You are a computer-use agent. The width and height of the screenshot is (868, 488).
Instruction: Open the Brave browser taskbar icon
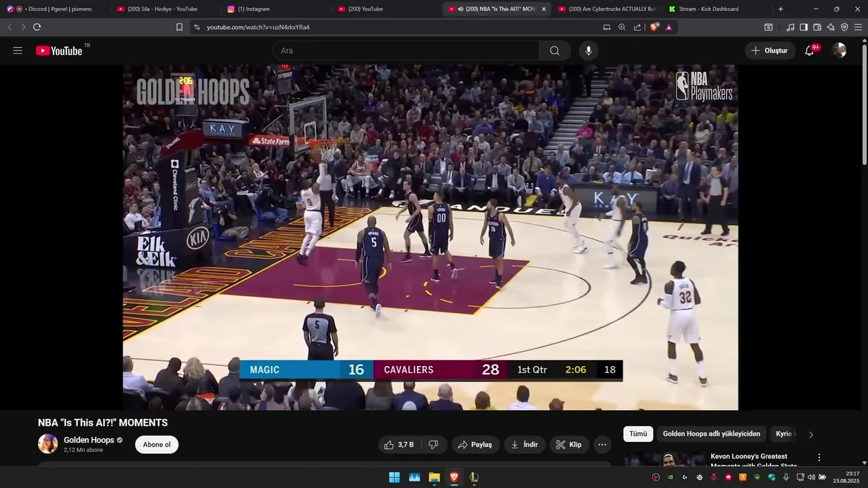pos(454,477)
